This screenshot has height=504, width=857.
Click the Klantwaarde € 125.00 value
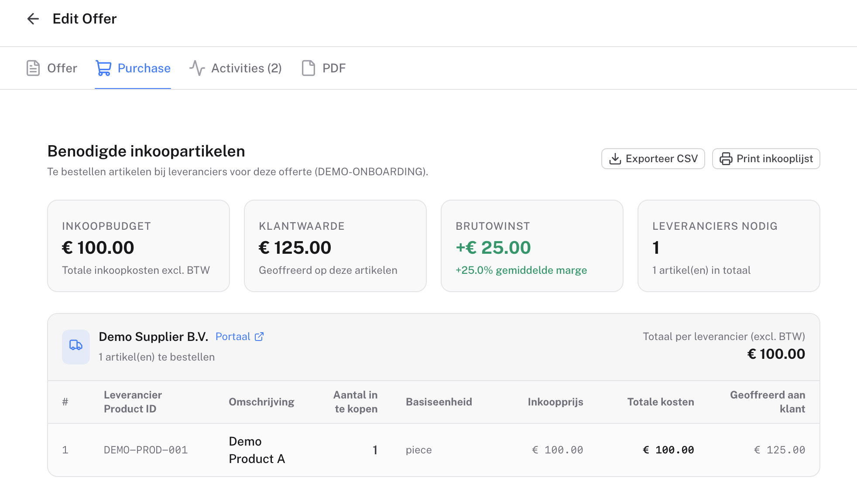pos(295,248)
